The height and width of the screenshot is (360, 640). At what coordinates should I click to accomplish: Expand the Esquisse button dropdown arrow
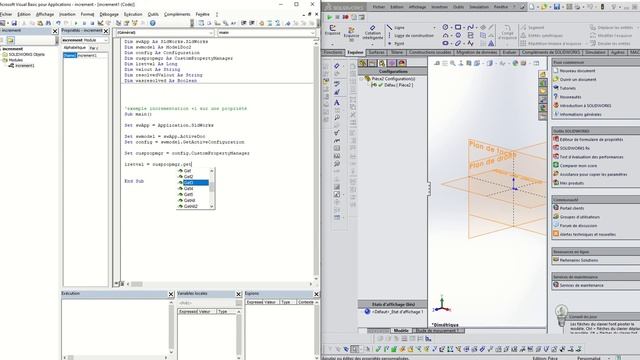pos(332,44)
